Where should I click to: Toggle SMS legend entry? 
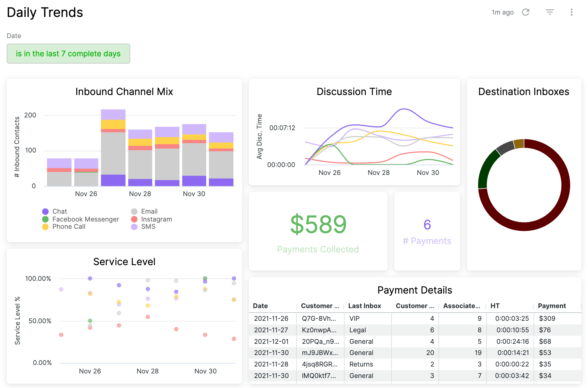[x=143, y=227]
